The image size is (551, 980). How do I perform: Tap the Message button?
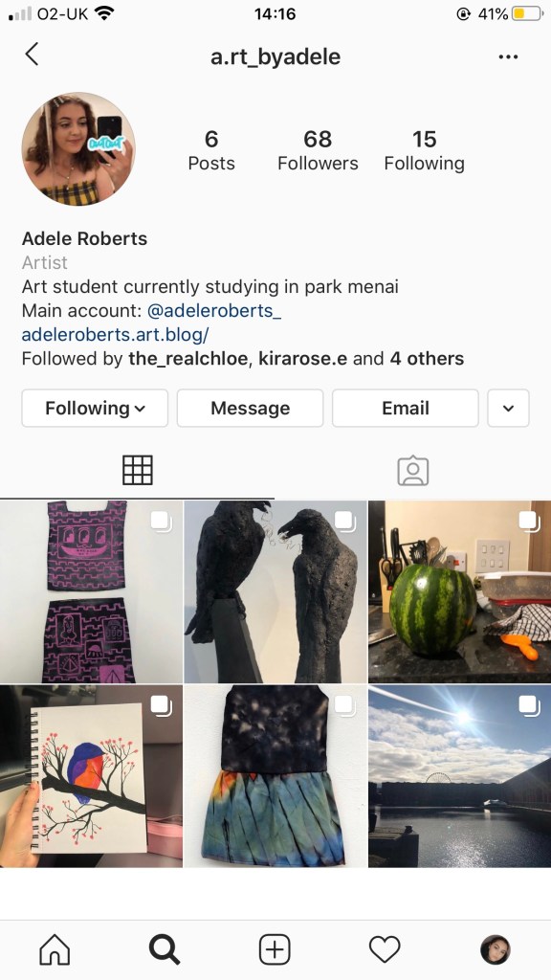click(x=250, y=408)
